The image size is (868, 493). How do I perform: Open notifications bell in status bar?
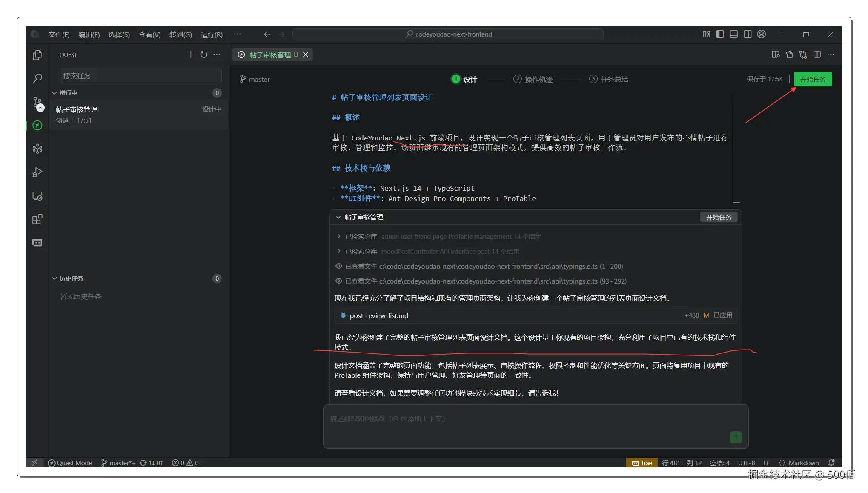tap(831, 463)
